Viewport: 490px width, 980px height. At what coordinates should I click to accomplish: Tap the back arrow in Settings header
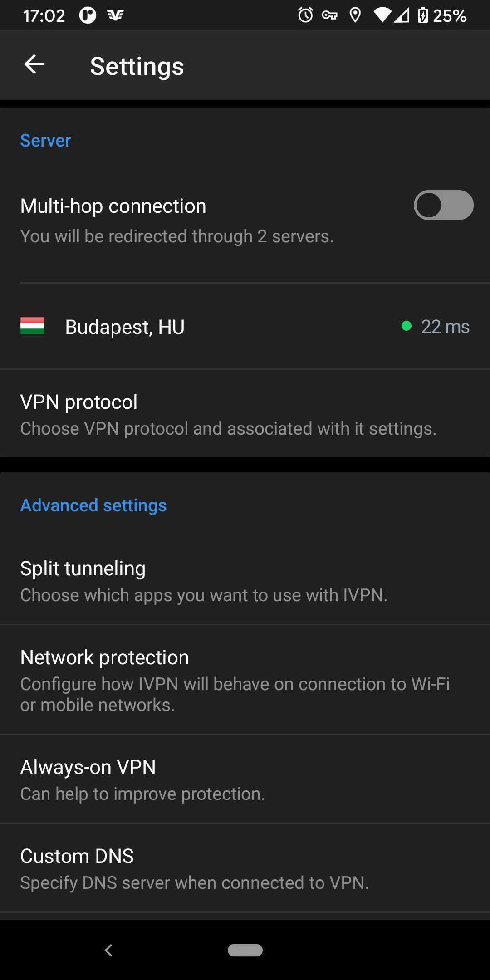pos(34,64)
